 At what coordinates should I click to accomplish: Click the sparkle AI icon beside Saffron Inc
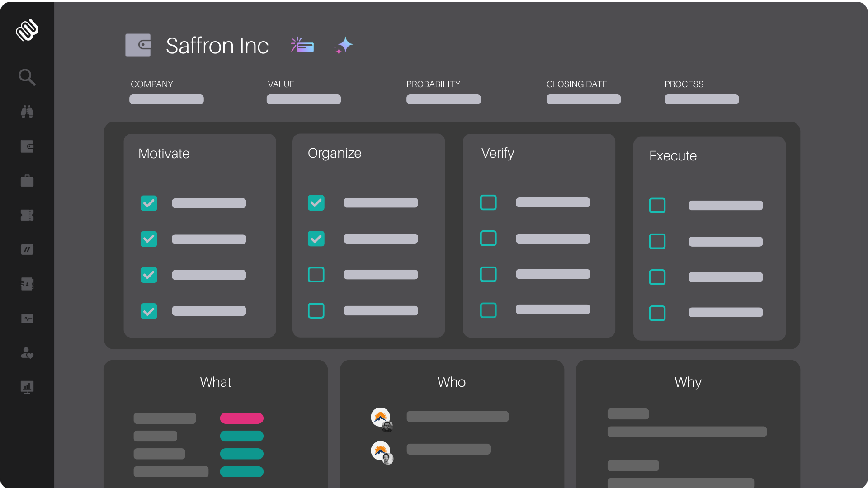[344, 45]
